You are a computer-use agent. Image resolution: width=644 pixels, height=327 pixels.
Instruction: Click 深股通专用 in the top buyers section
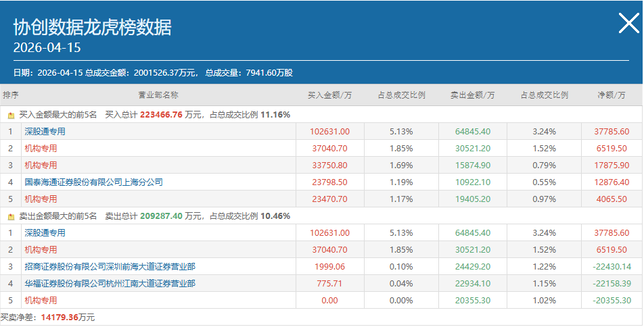tap(45, 132)
